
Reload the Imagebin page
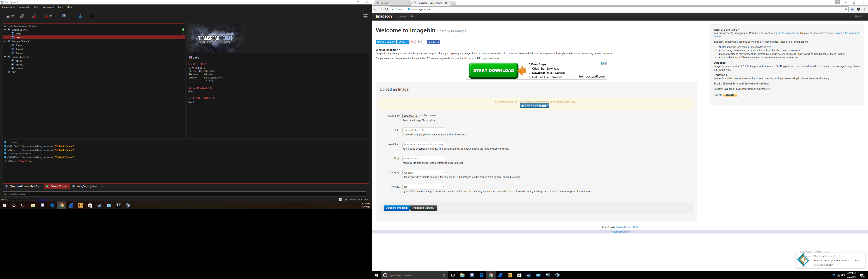coord(386,9)
